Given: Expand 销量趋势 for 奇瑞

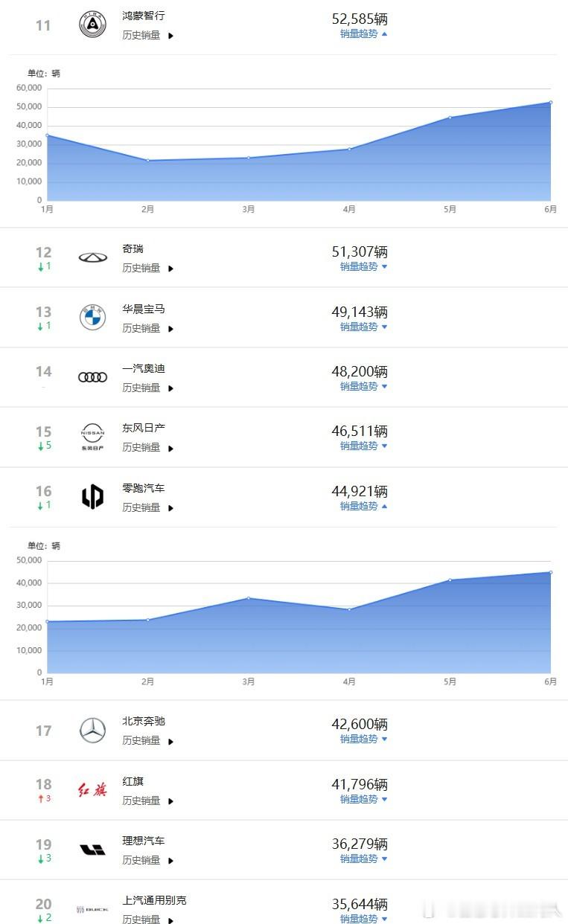Looking at the screenshot, I should click(x=364, y=266).
